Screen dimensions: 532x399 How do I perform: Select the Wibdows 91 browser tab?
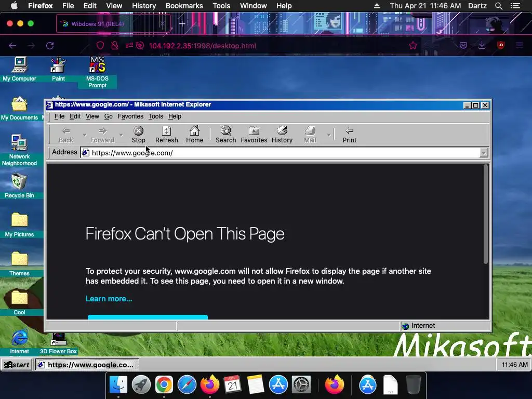[x=113, y=24]
